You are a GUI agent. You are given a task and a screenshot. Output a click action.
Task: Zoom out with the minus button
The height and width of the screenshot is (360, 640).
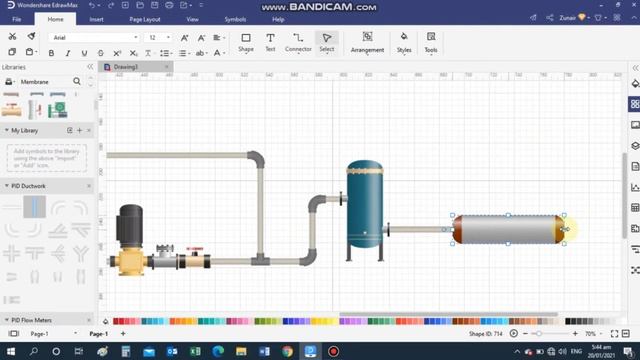pyautogui.click(x=525, y=333)
